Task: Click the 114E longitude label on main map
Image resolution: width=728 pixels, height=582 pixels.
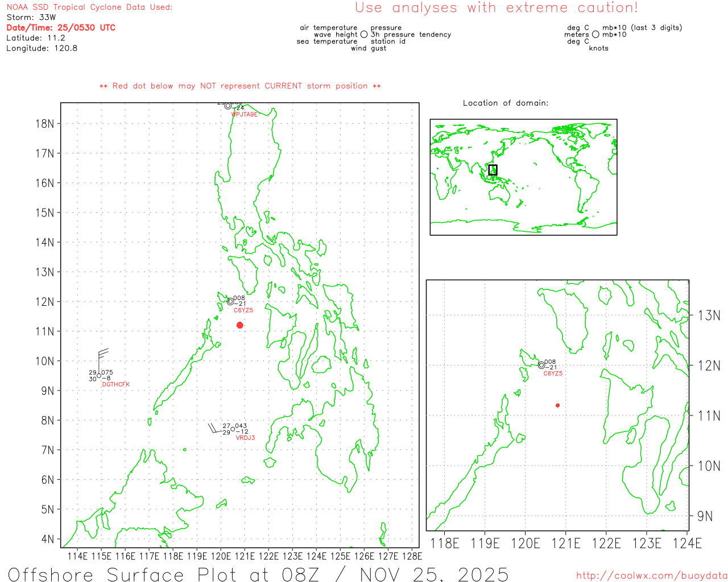Action: pyautogui.click(x=78, y=556)
